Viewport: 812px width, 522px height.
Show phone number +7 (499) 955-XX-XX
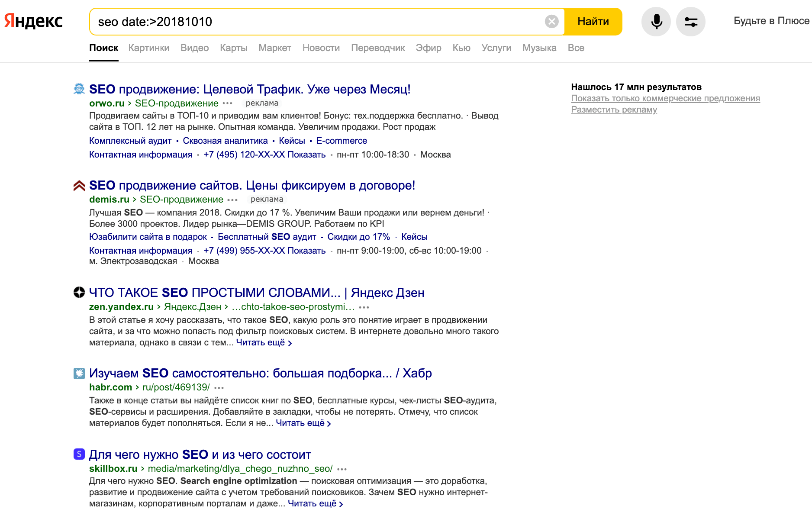pyautogui.click(x=264, y=251)
